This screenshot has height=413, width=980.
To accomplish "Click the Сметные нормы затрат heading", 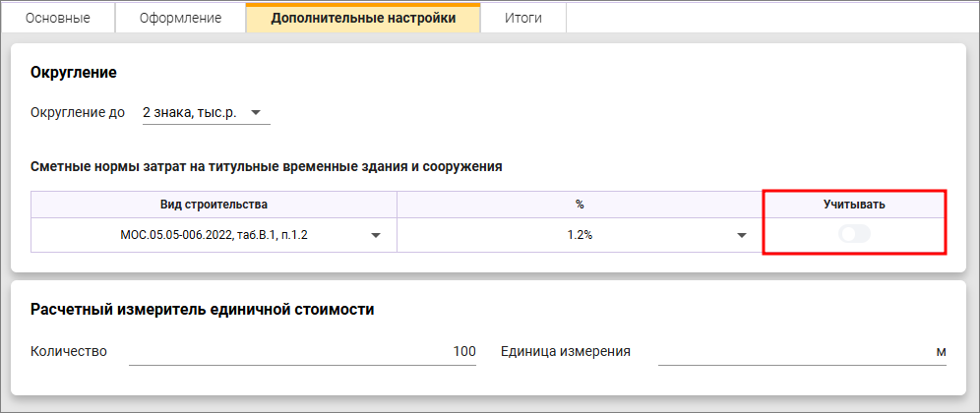I will (x=267, y=166).
